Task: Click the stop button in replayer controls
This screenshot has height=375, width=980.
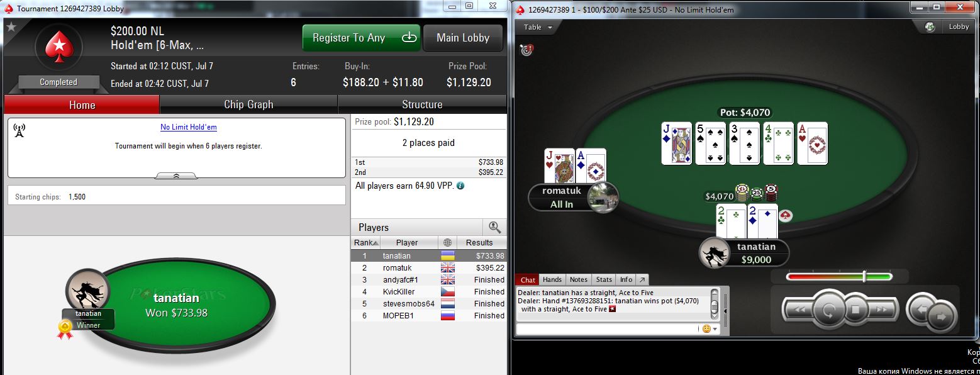Action: click(855, 309)
